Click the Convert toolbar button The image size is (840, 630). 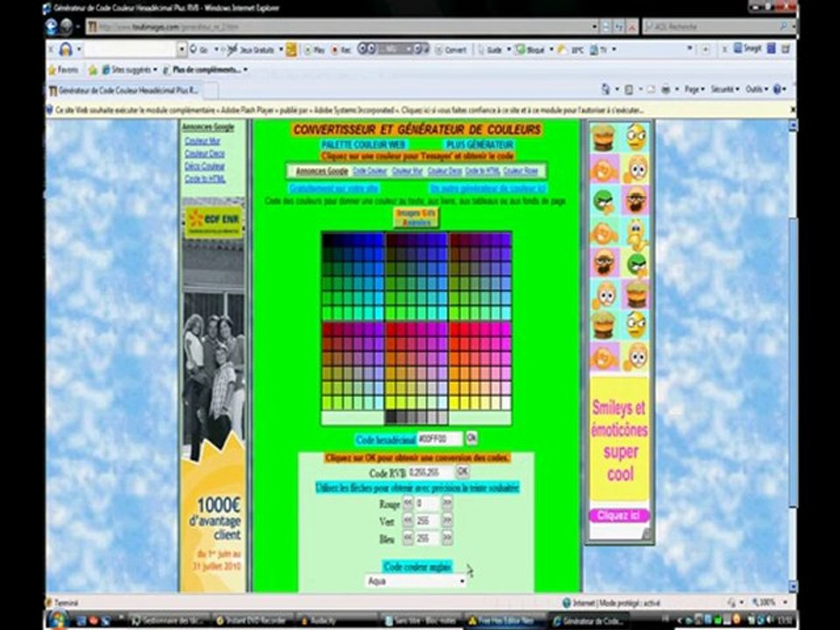click(x=451, y=50)
